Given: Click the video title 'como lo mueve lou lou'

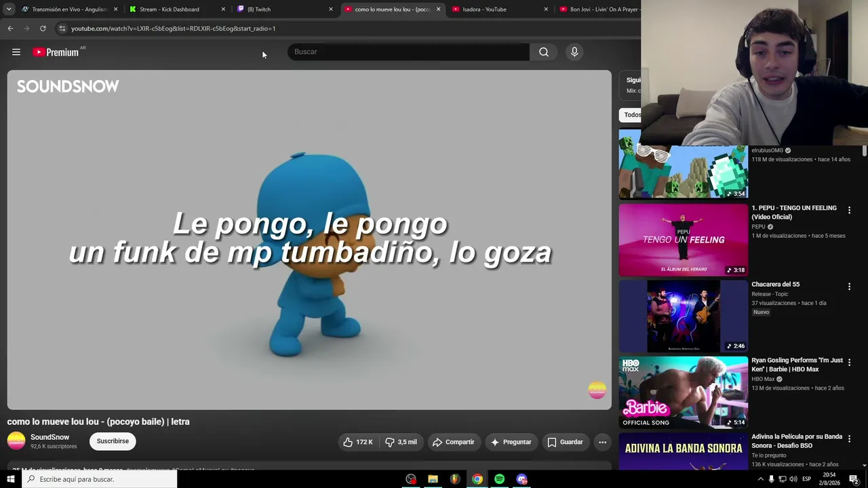Looking at the screenshot, I should click(98, 422).
